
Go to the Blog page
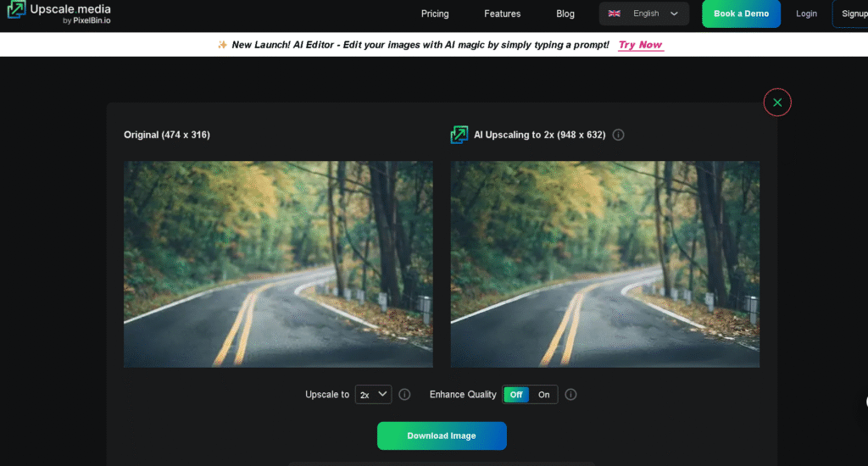coord(565,14)
